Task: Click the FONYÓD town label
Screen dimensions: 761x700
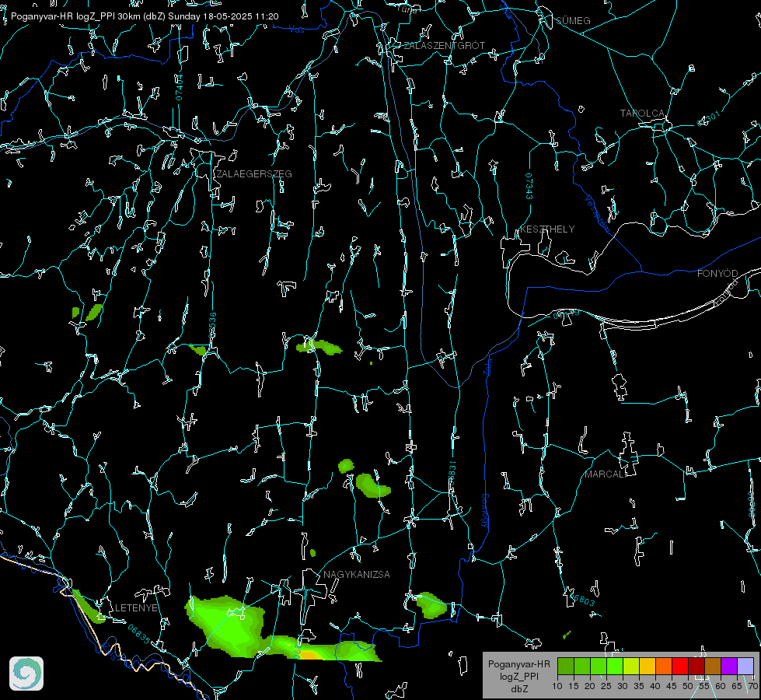Action: 717,274
